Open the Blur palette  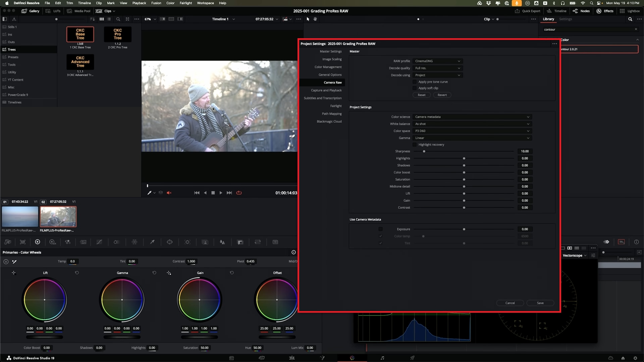point(222,242)
